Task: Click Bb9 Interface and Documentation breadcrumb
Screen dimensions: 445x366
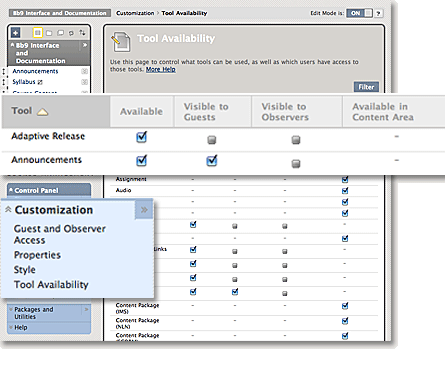Action: pyautogui.click(x=60, y=13)
